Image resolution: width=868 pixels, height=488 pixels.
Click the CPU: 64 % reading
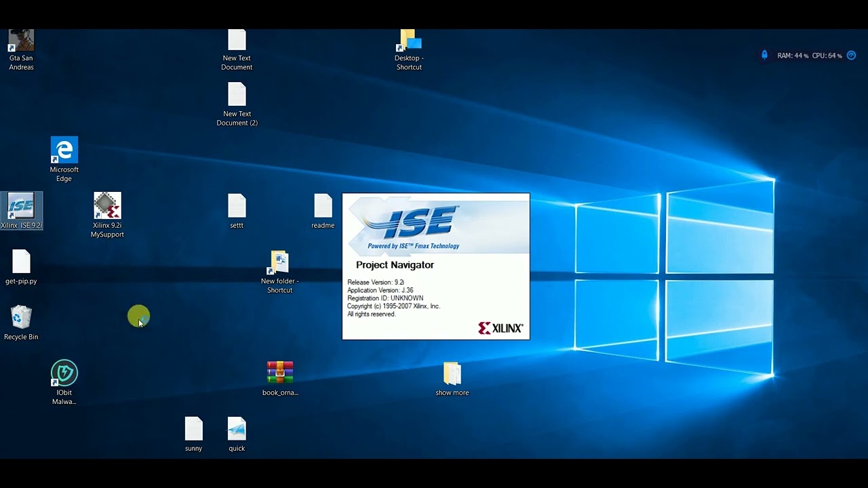(827, 56)
